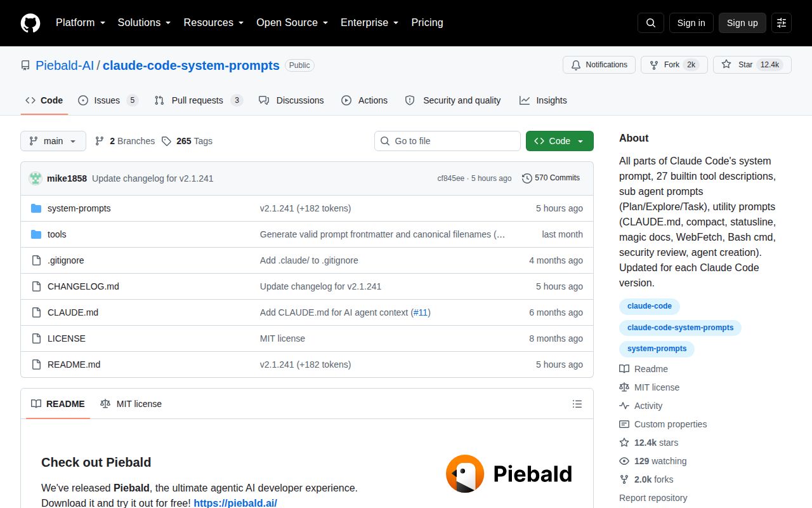The width and height of the screenshot is (812, 508).
Task: Click 'Add .claude/ to .gitignore' commit message
Action: pos(309,260)
